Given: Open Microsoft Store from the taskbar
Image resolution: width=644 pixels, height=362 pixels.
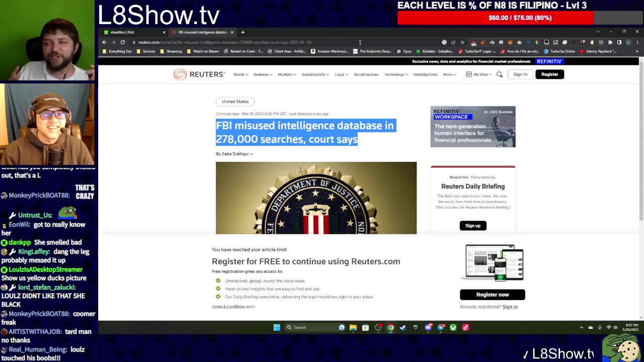Looking at the screenshot, I should [366, 327].
